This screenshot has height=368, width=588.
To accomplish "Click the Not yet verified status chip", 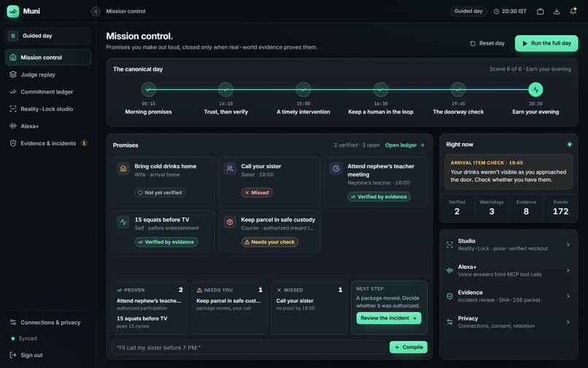I will point(160,193).
